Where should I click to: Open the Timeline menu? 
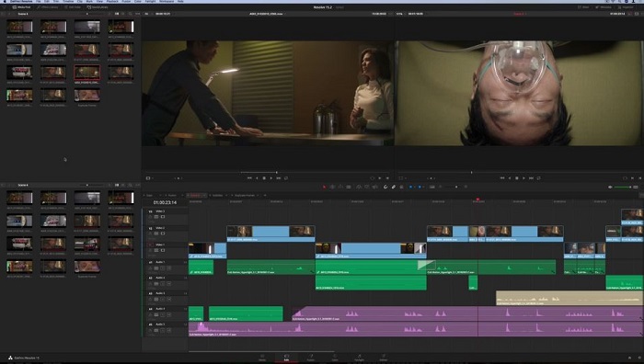[68, 1]
